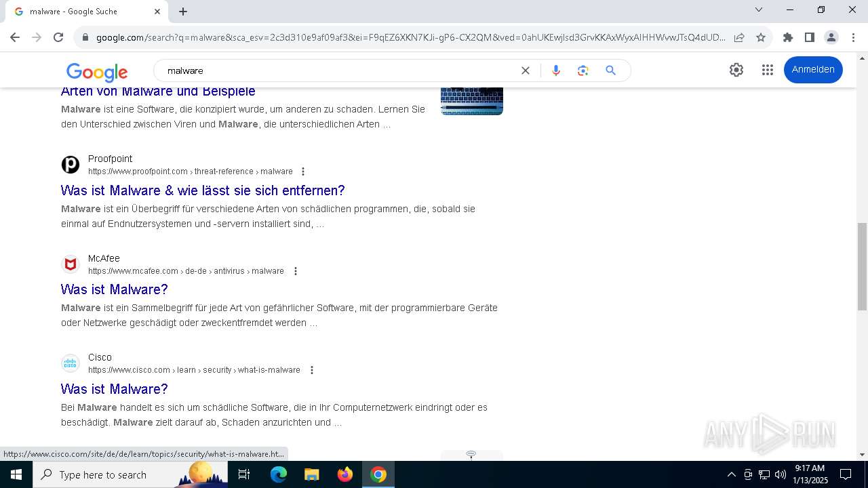This screenshot has width=868, height=488.
Task: Open Chrome's three-dot menu
Action: coord(853,37)
